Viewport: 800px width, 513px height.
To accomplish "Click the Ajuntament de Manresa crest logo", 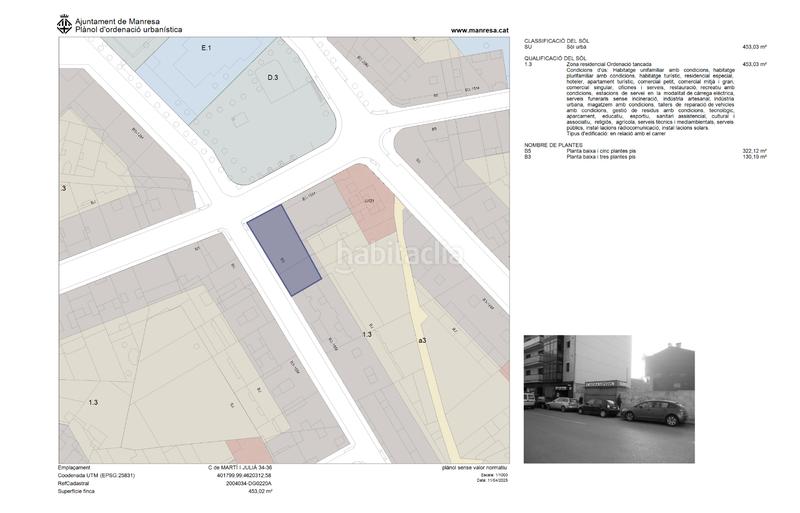I will (x=66, y=25).
